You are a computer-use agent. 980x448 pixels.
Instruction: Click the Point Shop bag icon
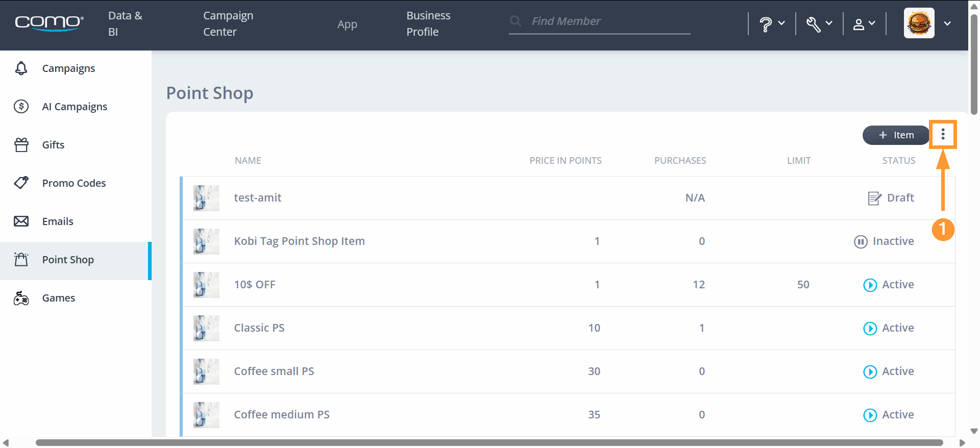click(x=21, y=259)
